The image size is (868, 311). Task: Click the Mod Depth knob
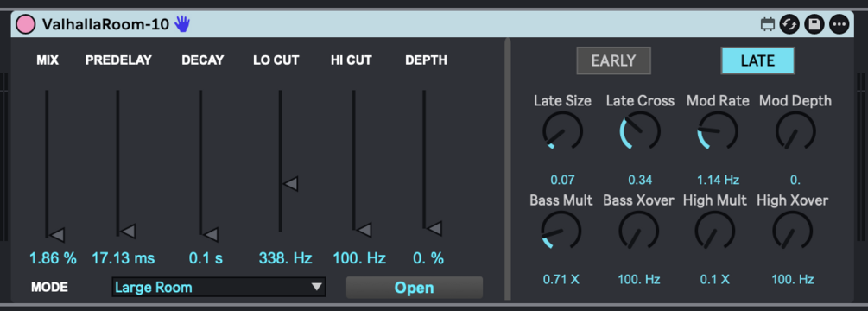point(795,131)
